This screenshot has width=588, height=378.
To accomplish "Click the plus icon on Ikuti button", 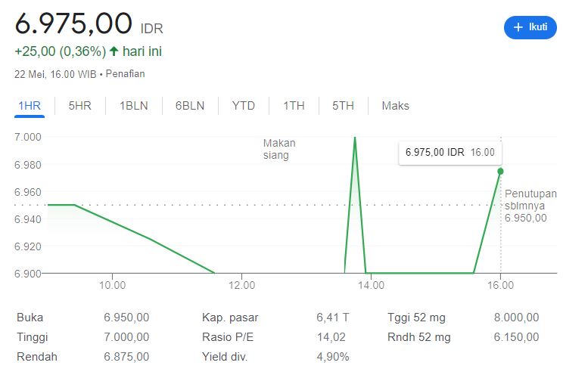I will [x=518, y=27].
